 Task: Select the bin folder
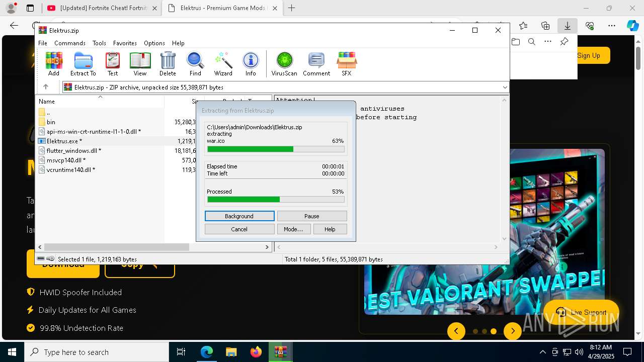click(x=51, y=122)
